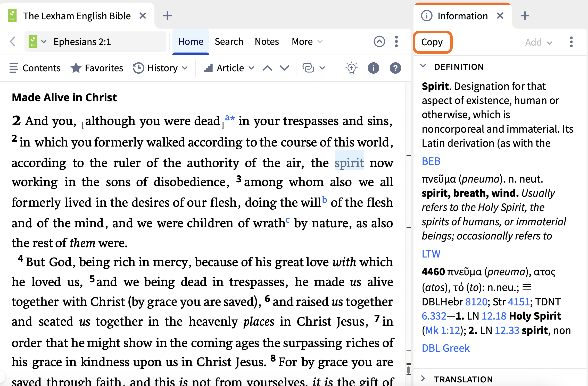Collapse the toolbar with circled up arrow
Image resolution: width=588 pixels, height=386 pixels.
(x=379, y=41)
